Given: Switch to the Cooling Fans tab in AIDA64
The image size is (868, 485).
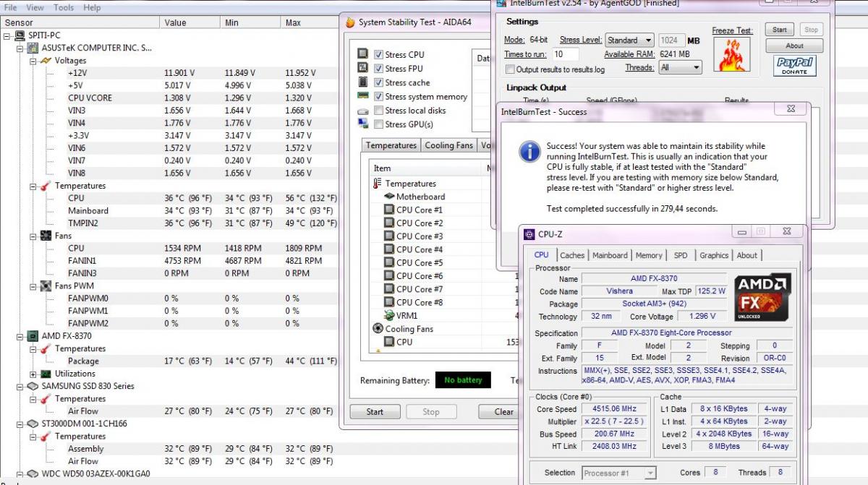Looking at the screenshot, I should point(448,145).
